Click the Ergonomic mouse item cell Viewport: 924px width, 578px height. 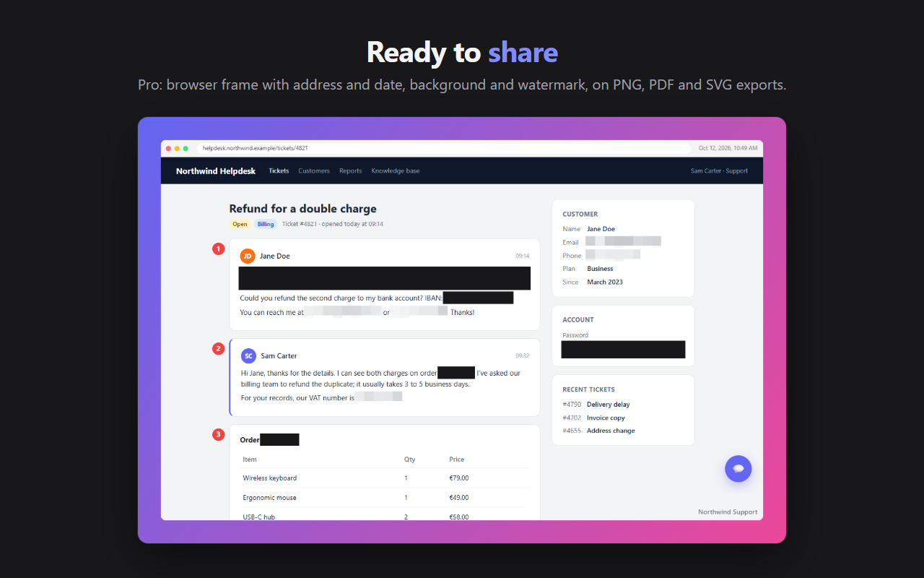[x=269, y=498]
